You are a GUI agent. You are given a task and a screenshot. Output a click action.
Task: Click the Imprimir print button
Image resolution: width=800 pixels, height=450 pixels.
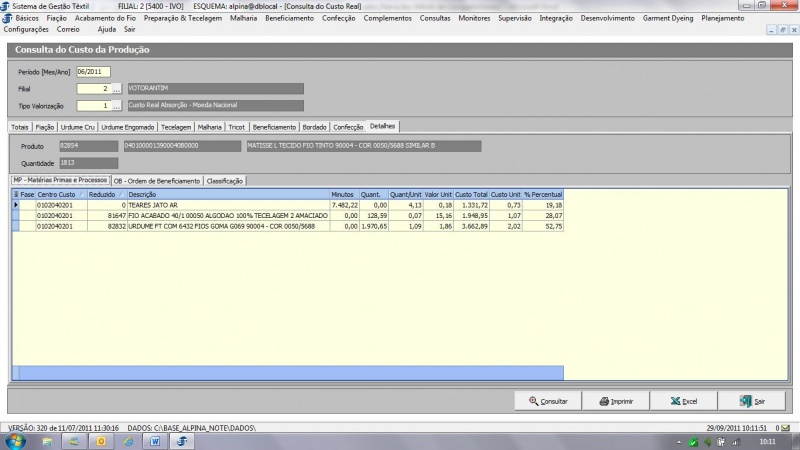click(616, 401)
